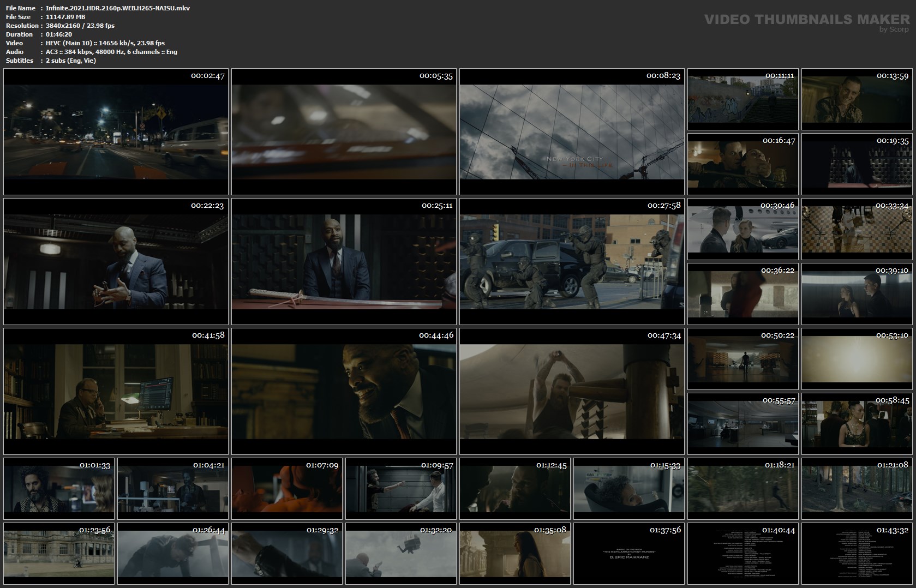916x588 pixels.
Task: Open the skydiving frame at 01:32:20
Action: pyautogui.click(x=401, y=554)
